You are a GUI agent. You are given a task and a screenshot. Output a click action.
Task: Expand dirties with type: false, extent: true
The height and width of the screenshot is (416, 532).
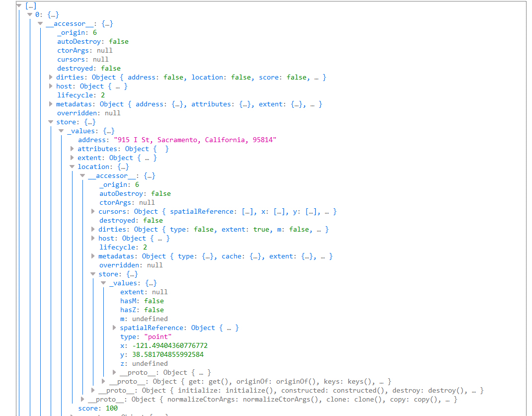(x=93, y=229)
